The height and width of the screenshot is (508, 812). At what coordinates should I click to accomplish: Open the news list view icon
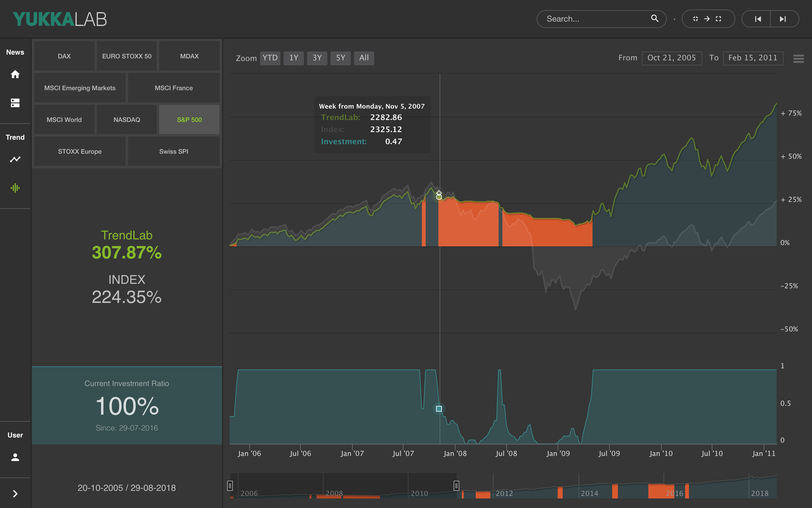[x=15, y=103]
